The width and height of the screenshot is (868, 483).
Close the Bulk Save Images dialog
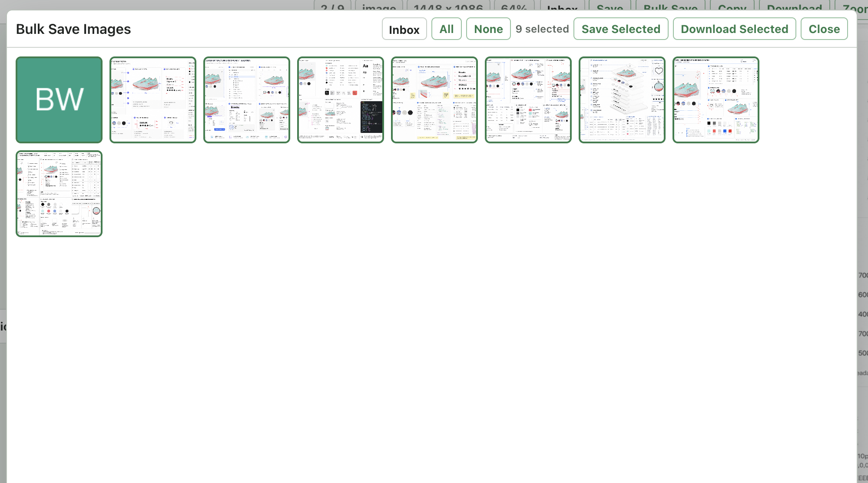click(824, 29)
